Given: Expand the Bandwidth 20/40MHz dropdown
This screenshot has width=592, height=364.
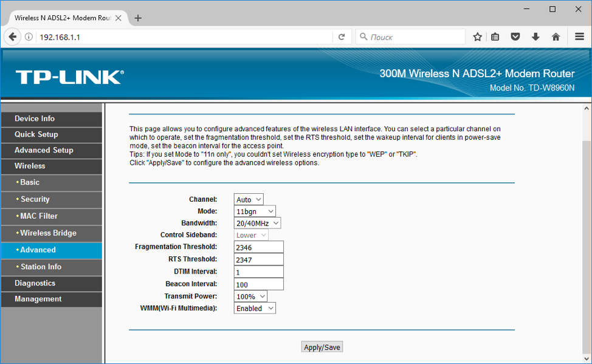Looking at the screenshot, I should [257, 224].
